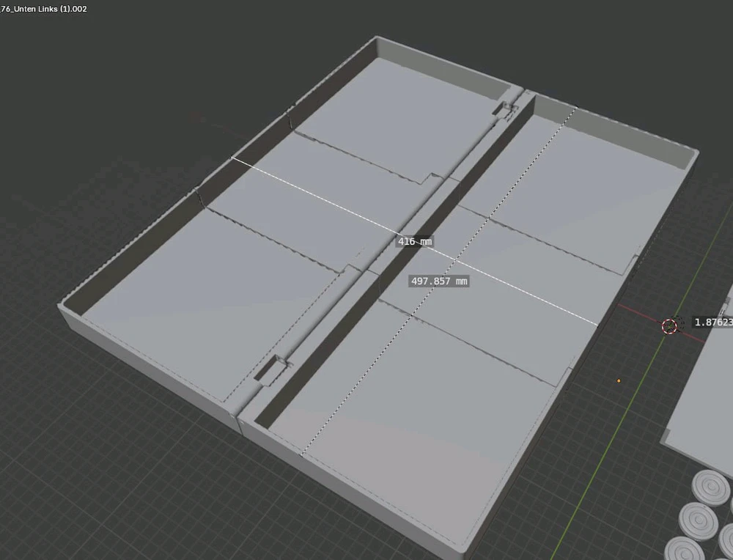Click right endpoint of solid white ruler line
Viewport: 733px width, 560px height.
pyautogui.click(x=598, y=324)
